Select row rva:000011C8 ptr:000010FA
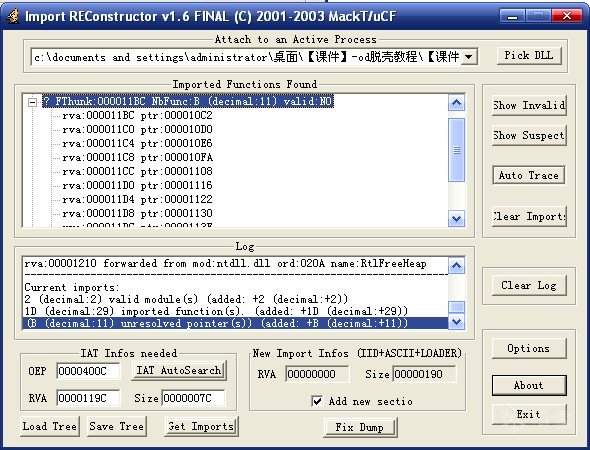Viewport: 590px width, 450px height. (x=137, y=157)
